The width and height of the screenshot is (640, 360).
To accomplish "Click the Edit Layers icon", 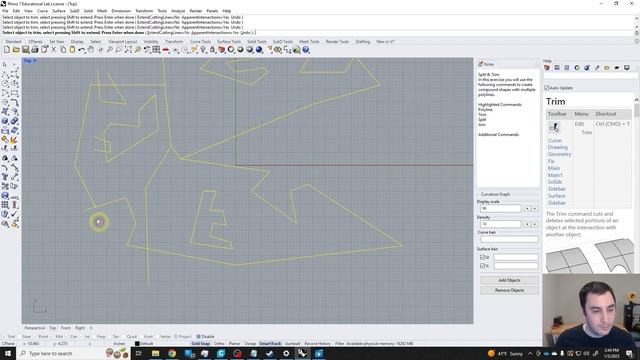I will pyautogui.click(x=222, y=50).
